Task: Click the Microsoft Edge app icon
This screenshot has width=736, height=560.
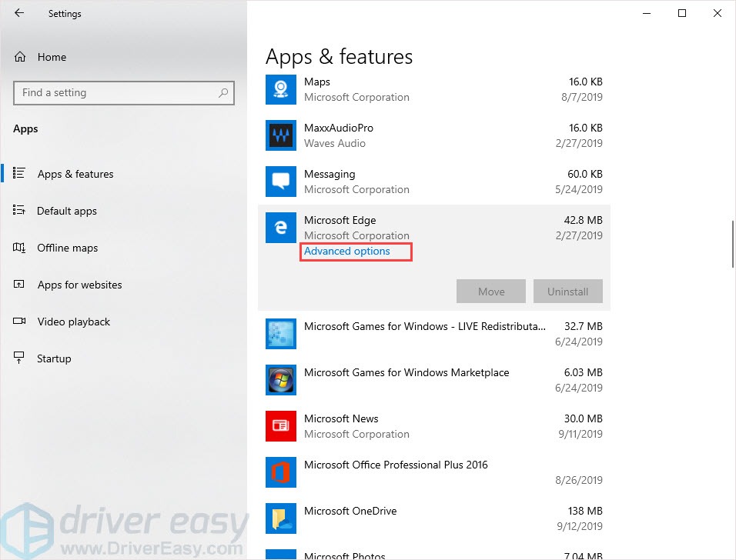Action: pos(281,228)
